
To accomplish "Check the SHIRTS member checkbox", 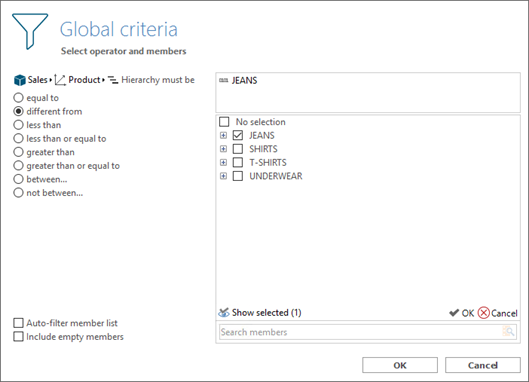I will click(238, 149).
